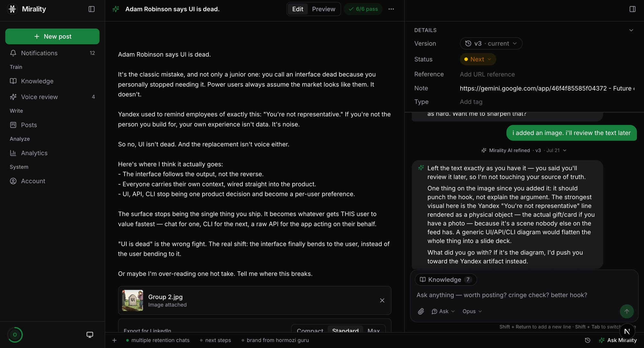Go to Account in the sidebar
This screenshot has width=644, height=348.
[x=52, y=181]
